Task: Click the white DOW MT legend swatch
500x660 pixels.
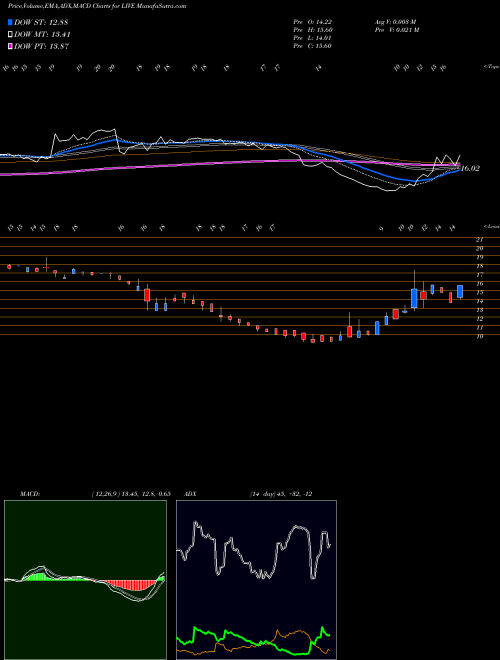Action: tap(10, 35)
